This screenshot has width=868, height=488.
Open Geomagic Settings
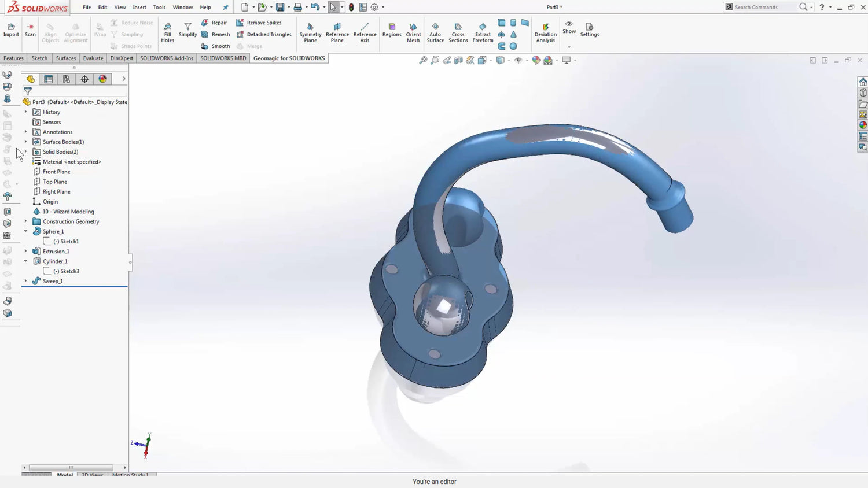click(589, 30)
